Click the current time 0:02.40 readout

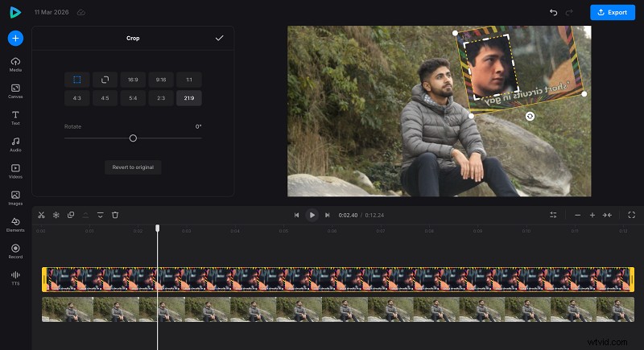[348, 215]
